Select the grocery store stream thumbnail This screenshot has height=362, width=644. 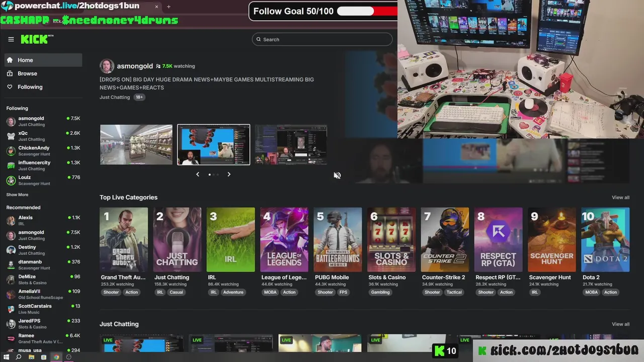coord(136,145)
